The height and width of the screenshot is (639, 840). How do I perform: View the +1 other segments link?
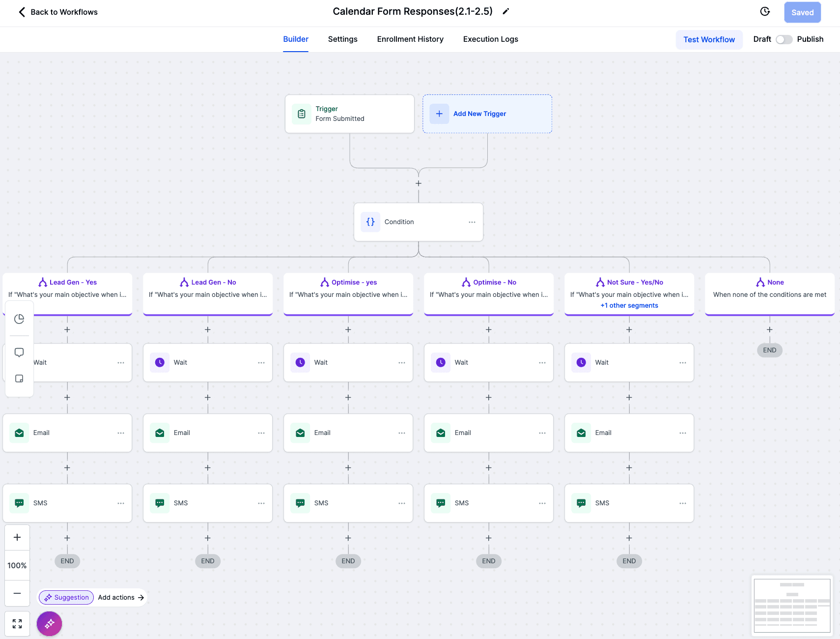(629, 305)
